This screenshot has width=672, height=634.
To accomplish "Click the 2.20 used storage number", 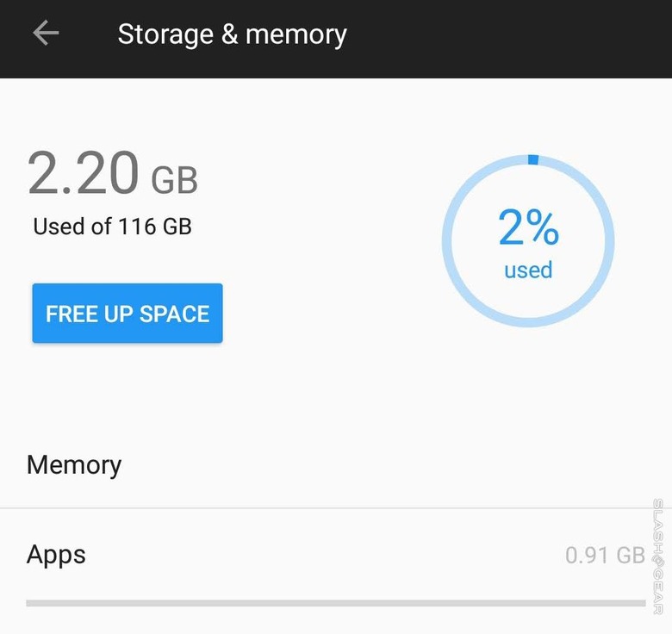I will pos(83,173).
